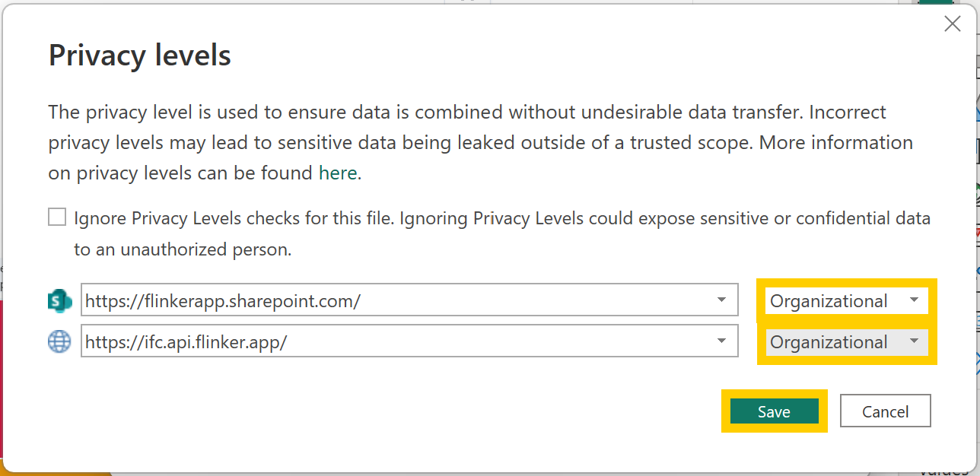This screenshot has height=476, width=980.
Task: Cancel the Privacy levels dialog
Action: 885,411
